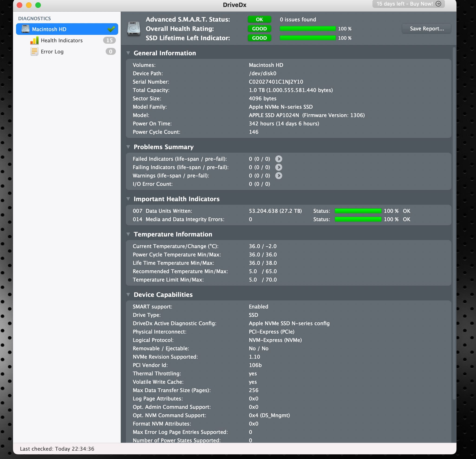The height and width of the screenshot is (459, 476).
Task: Click the serial number C02027401C1NJ2Y10
Action: [x=276, y=82]
